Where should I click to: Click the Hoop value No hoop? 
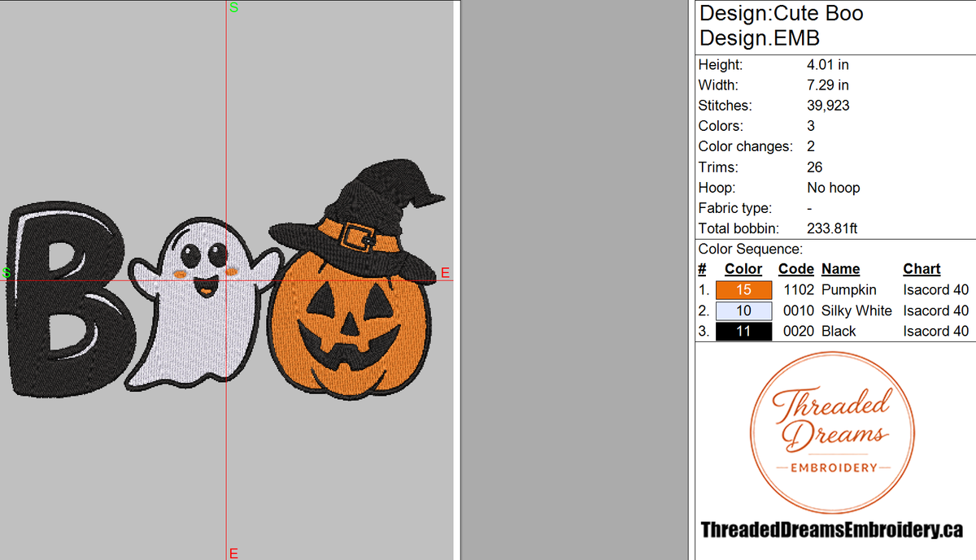[x=833, y=188]
